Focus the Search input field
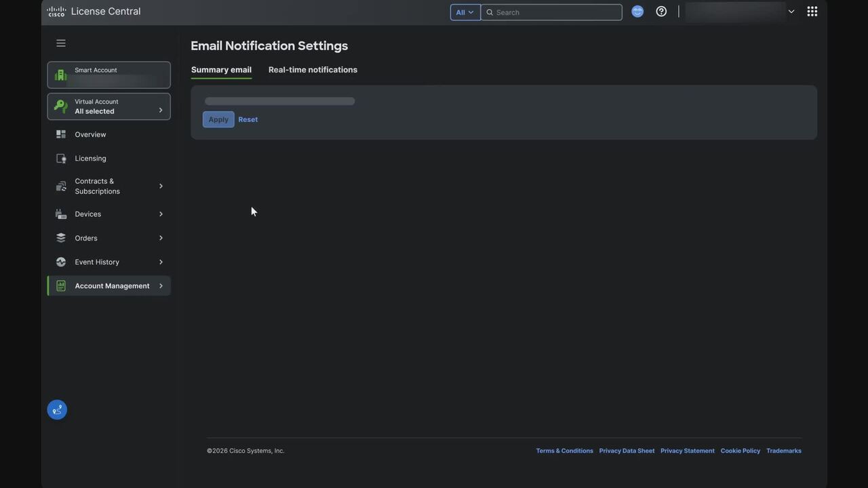This screenshot has height=488, width=868. point(556,12)
